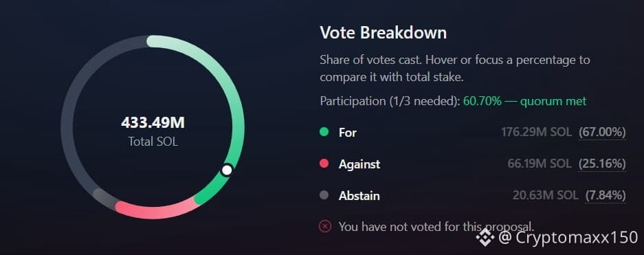Click the white marker dot on donut ring

(x=226, y=170)
